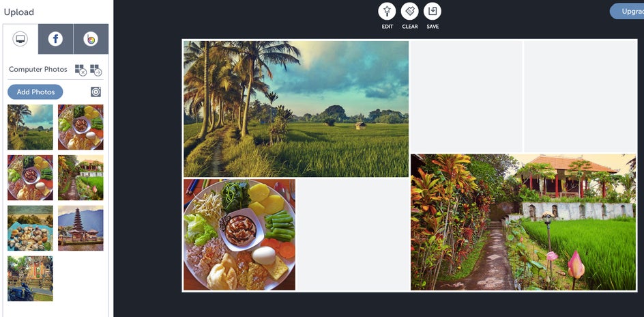Click the empty collage cell beside food photo
The width and height of the screenshot is (644, 317).
coord(353,234)
